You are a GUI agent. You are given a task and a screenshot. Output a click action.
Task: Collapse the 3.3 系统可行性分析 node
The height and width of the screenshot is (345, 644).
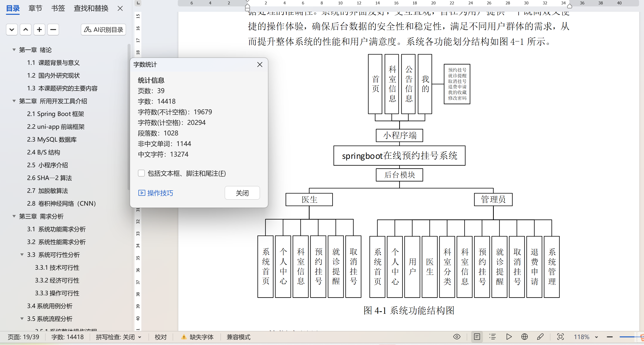22,254
